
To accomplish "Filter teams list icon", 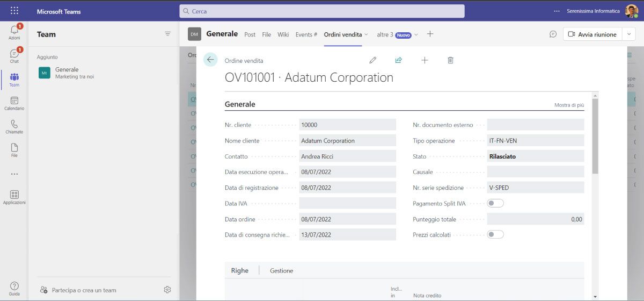I will click(x=167, y=34).
